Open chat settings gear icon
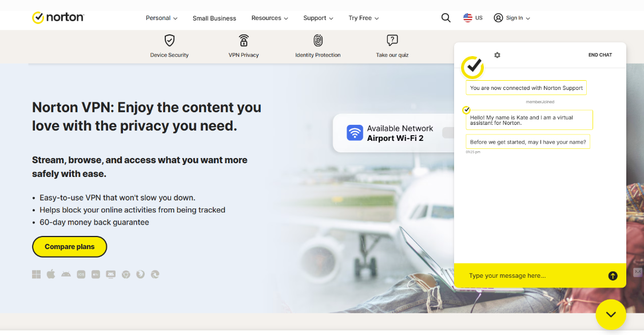The height and width of the screenshot is (335, 644). pyautogui.click(x=497, y=55)
